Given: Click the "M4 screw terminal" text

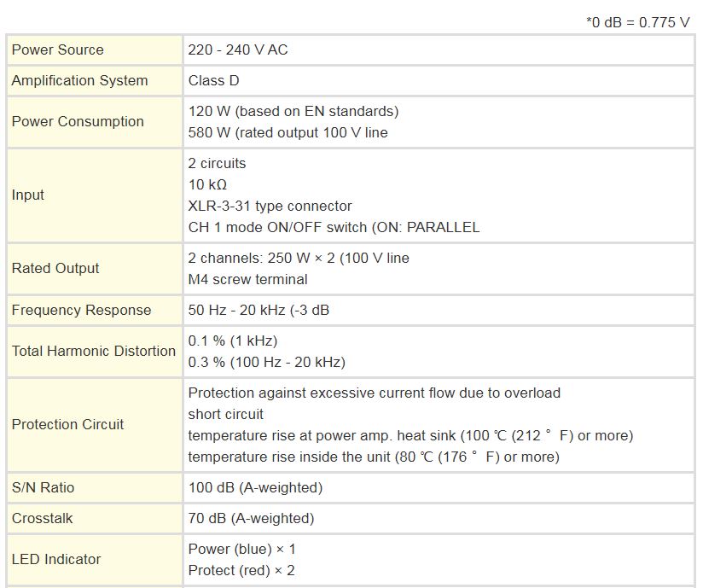Looking at the screenshot, I should pos(247,279).
